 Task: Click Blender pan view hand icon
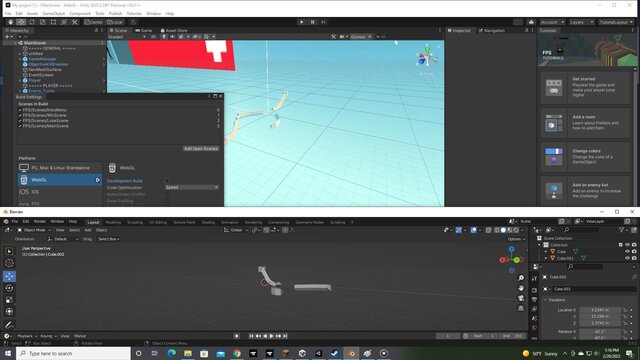click(x=521, y=288)
